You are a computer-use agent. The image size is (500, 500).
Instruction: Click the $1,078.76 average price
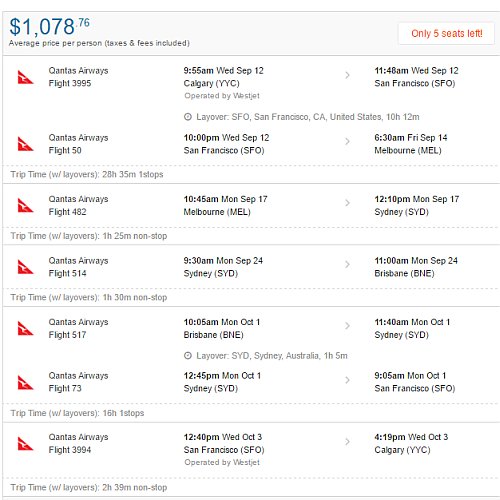coord(49,27)
